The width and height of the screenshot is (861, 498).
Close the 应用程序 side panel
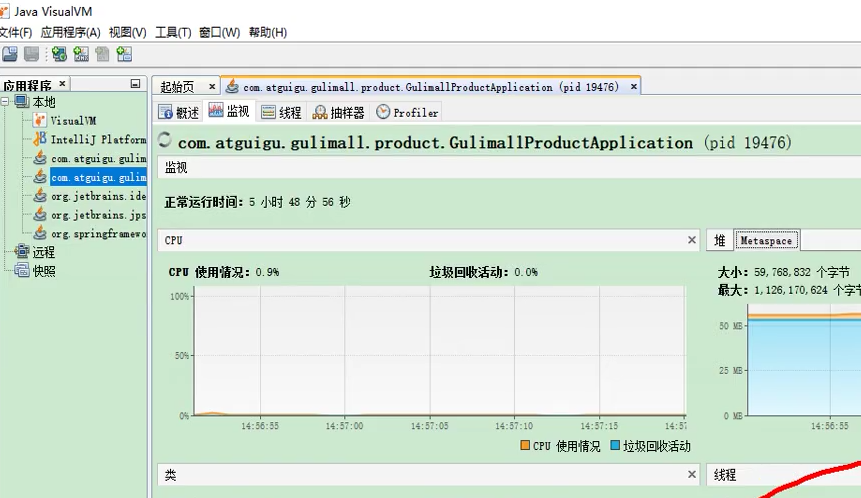62,83
